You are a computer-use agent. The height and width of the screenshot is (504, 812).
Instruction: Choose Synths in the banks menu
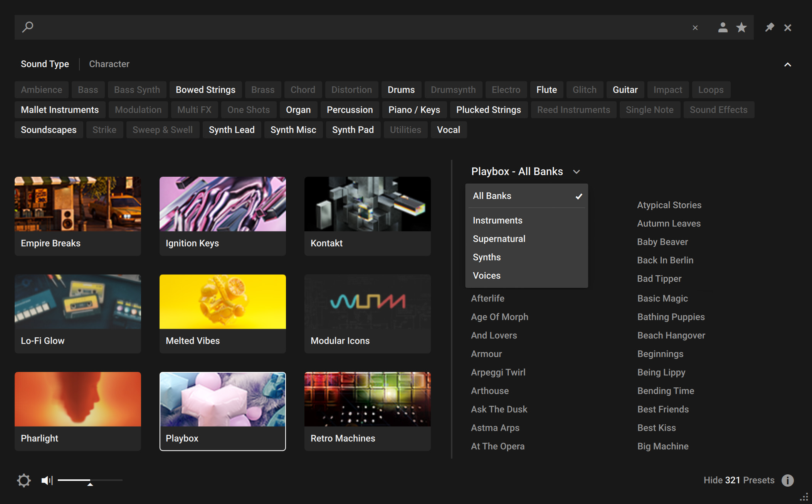tap(487, 257)
